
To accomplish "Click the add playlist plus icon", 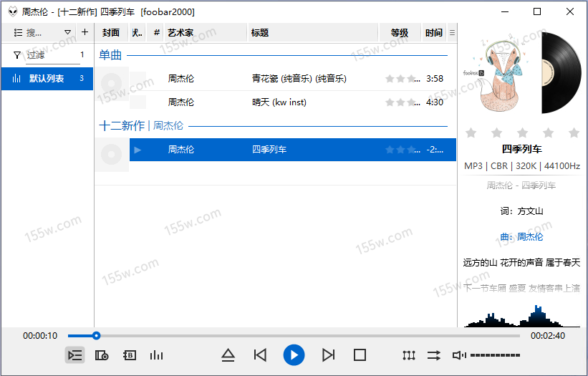I will point(85,32).
